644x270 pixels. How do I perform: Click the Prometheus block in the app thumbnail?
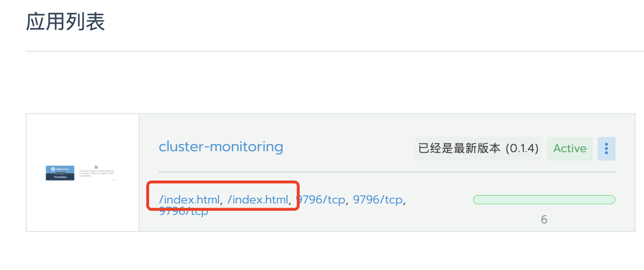tap(60, 177)
